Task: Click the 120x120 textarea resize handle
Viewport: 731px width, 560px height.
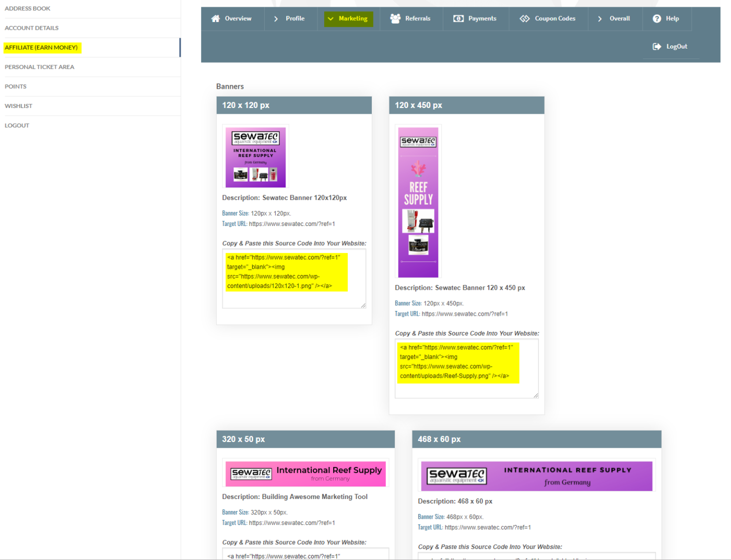Action: point(363,305)
